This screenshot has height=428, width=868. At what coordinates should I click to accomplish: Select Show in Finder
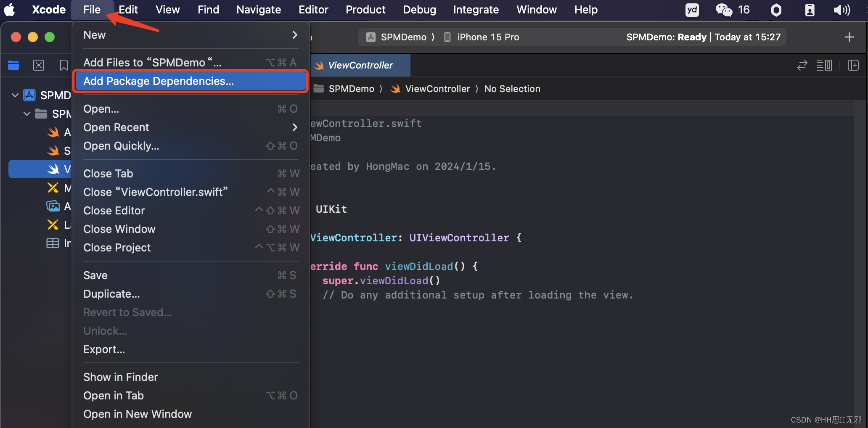pyautogui.click(x=191, y=377)
